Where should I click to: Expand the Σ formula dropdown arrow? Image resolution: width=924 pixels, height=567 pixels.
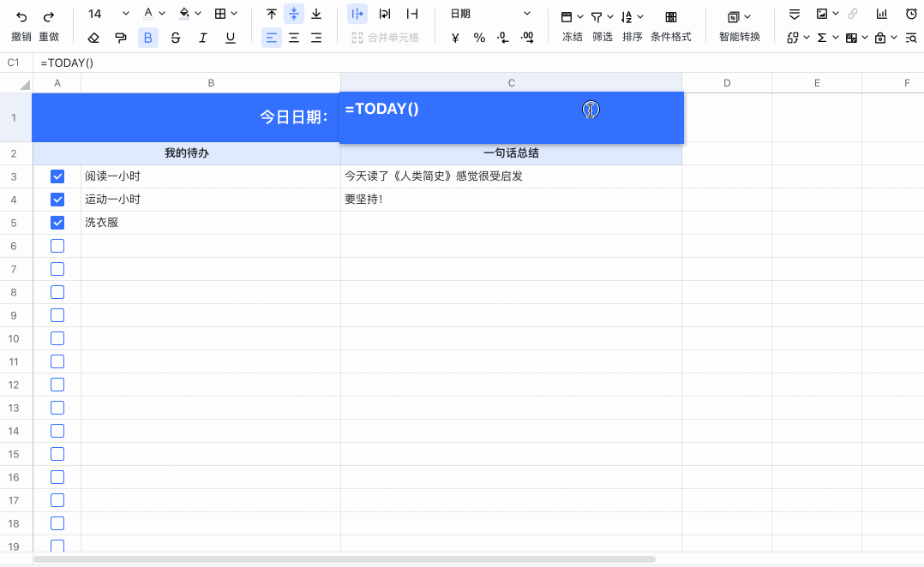click(835, 38)
